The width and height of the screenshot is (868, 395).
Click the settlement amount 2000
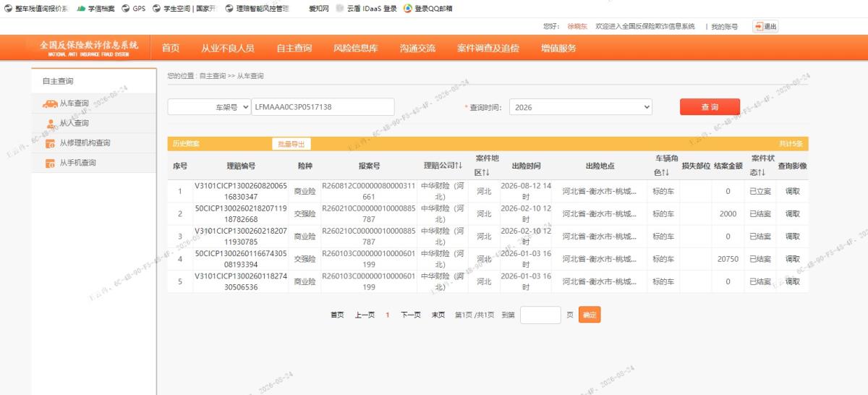coord(728,214)
